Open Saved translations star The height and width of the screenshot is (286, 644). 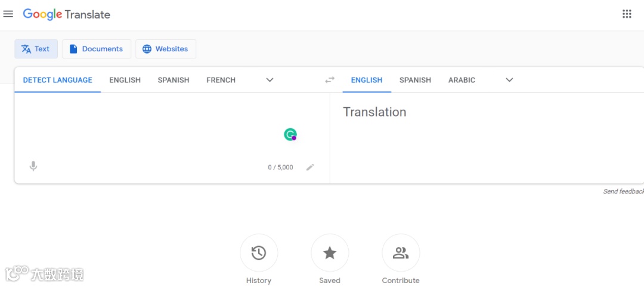[x=330, y=253]
